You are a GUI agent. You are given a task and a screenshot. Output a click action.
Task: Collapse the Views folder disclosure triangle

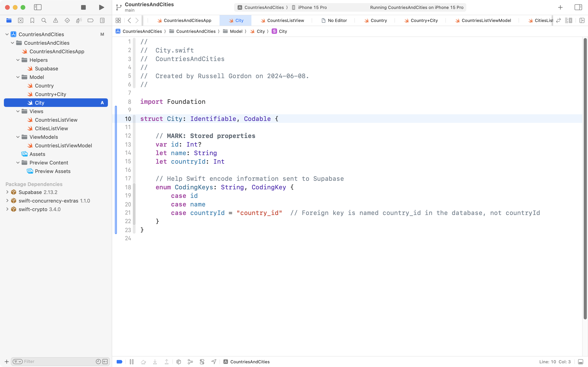pyautogui.click(x=18, y=111)
